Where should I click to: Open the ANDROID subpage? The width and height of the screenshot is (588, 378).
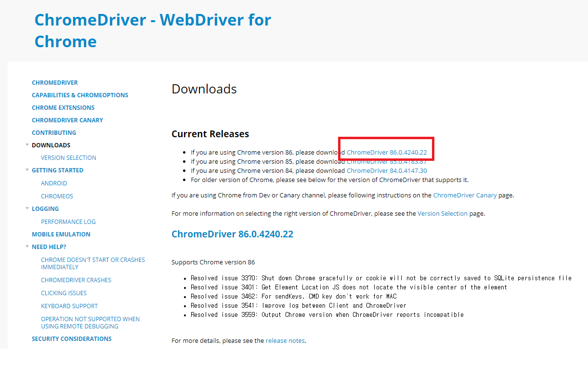tap(54, 183)
